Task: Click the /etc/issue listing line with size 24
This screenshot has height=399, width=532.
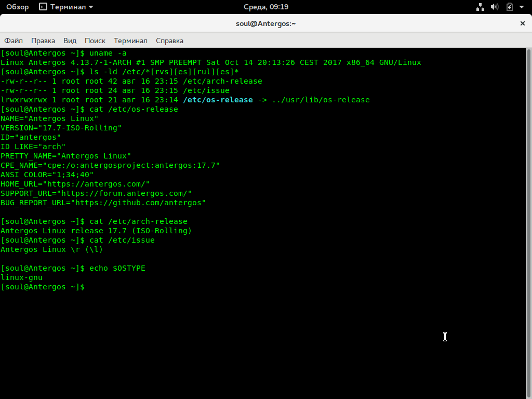Action: [115, 90]
